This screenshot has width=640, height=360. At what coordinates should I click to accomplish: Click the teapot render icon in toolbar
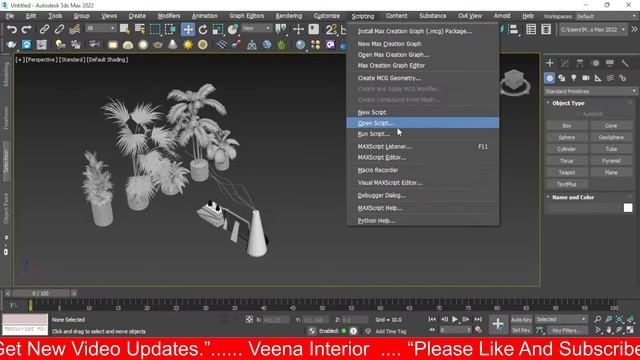coord(11,44)
